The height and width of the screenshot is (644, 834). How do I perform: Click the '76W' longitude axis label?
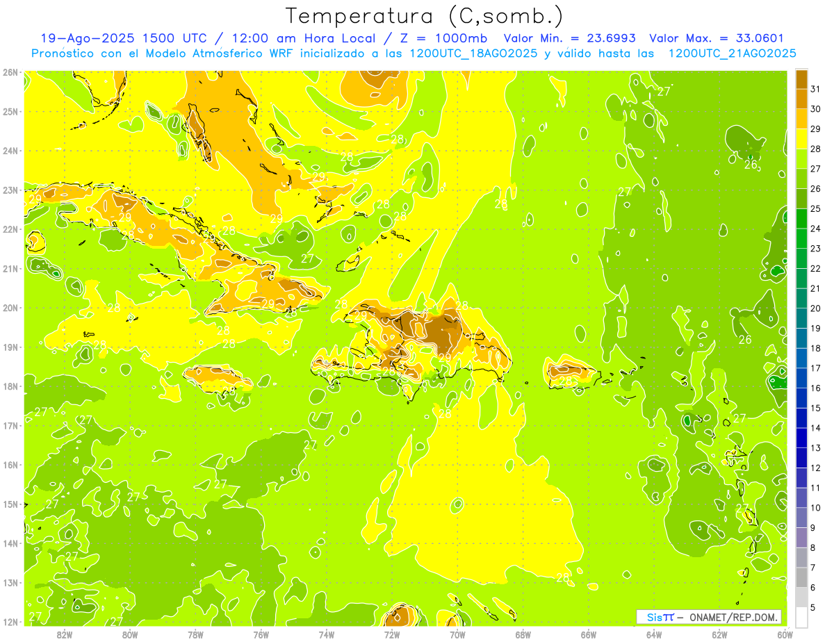[261, 634]
